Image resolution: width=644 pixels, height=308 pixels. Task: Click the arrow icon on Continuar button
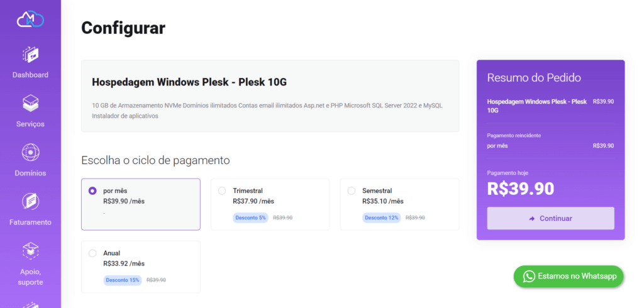(532, 219)
